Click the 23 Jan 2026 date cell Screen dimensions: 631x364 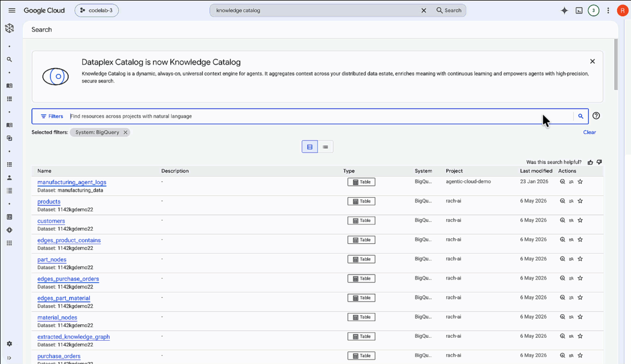point(534,181)
